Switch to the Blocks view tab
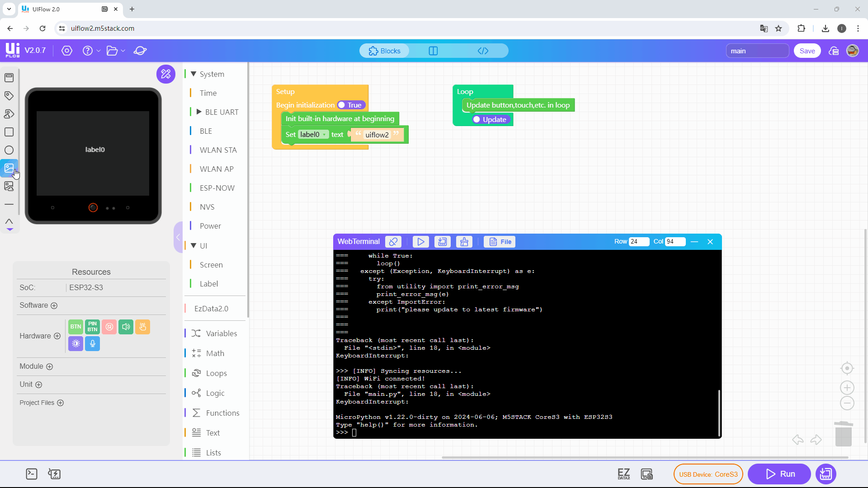 pos(385,51)
